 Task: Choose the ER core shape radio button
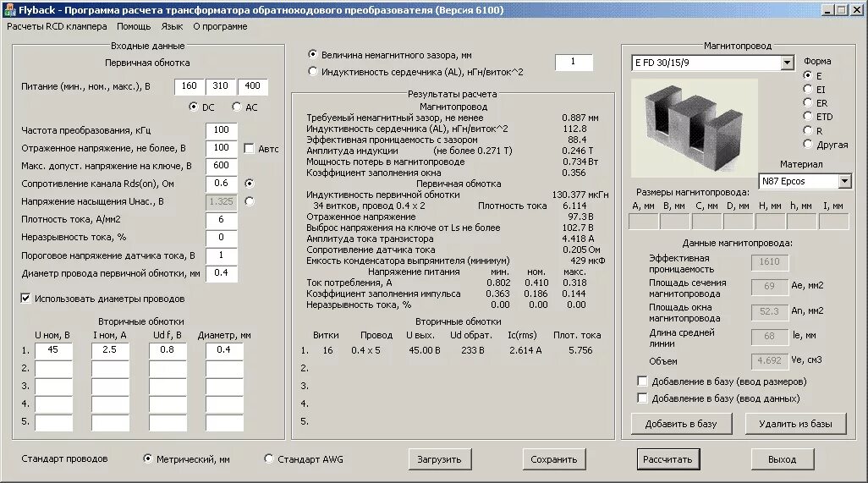tap(808, 102)
